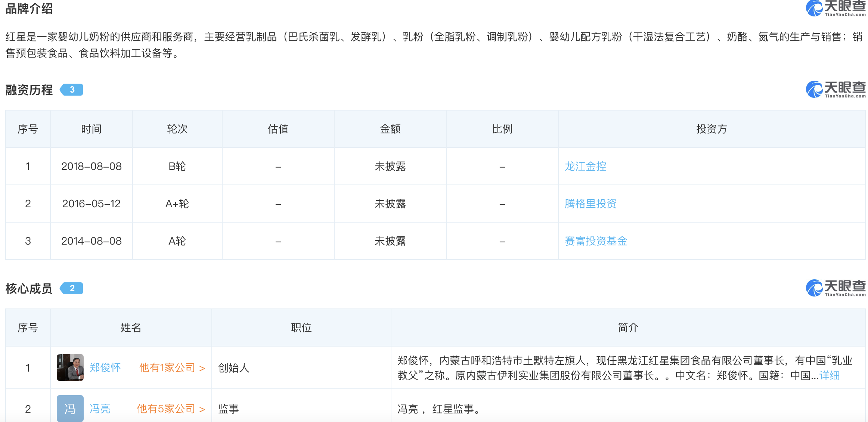Click 详细 to expand 郑俊怀's bio
The width and height of the screenshot is (868, 422).
click(x=829, y=375)
